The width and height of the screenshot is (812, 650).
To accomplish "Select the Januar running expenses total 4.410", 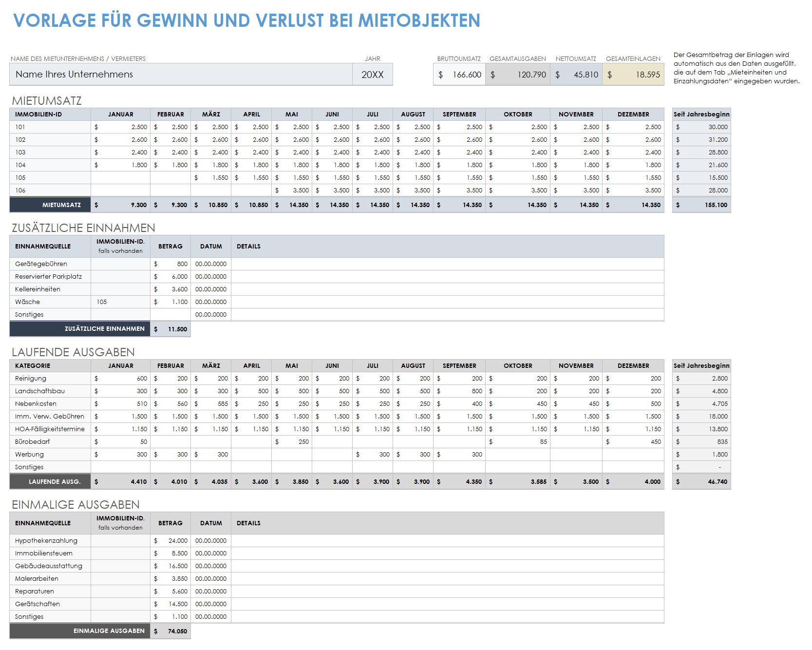I will [120, 482].
